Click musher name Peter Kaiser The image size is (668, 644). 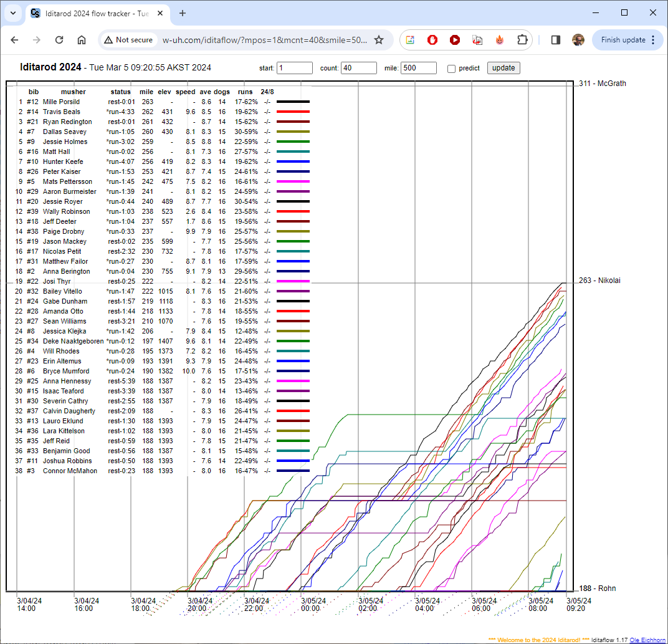pos(61,171)
